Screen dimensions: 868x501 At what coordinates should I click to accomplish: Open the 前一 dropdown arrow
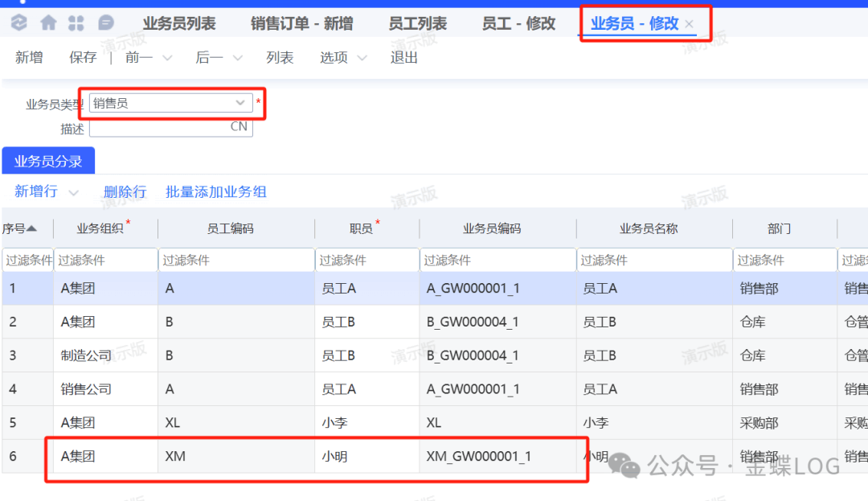(167, 58)
